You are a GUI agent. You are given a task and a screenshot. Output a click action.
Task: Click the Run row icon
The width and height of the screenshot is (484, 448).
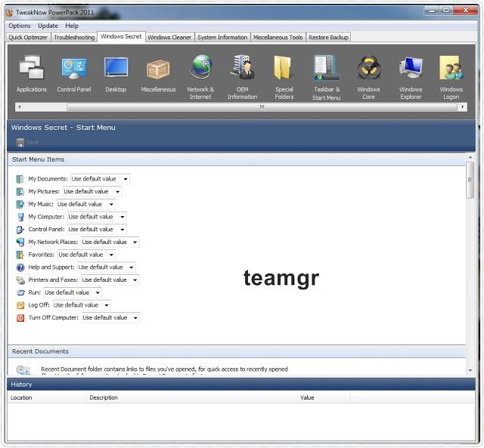pos(20,292)
